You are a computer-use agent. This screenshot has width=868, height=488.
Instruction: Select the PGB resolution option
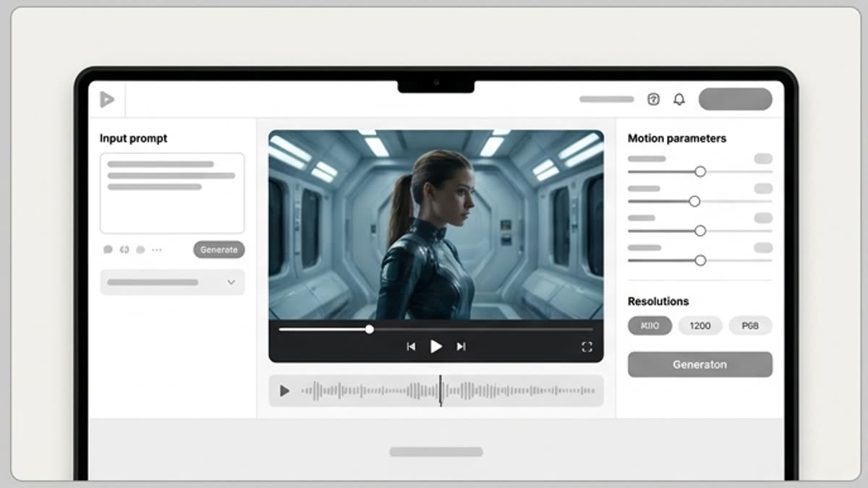(x=750, y=326)
